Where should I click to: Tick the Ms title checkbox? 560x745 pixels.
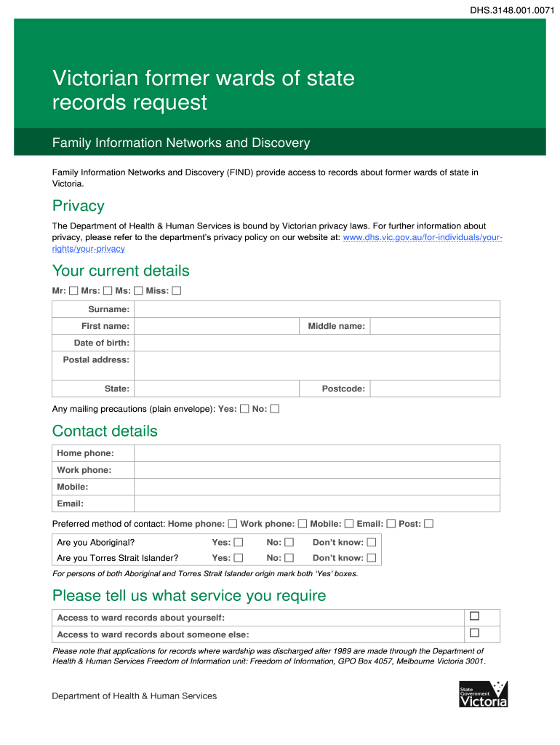pos(138,290)
